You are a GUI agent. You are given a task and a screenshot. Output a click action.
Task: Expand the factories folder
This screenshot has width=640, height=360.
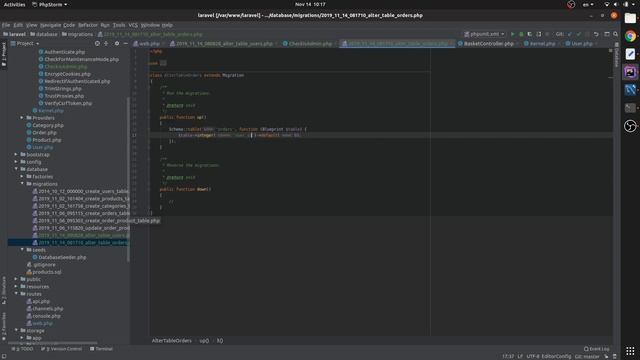[x=22, y=176]
